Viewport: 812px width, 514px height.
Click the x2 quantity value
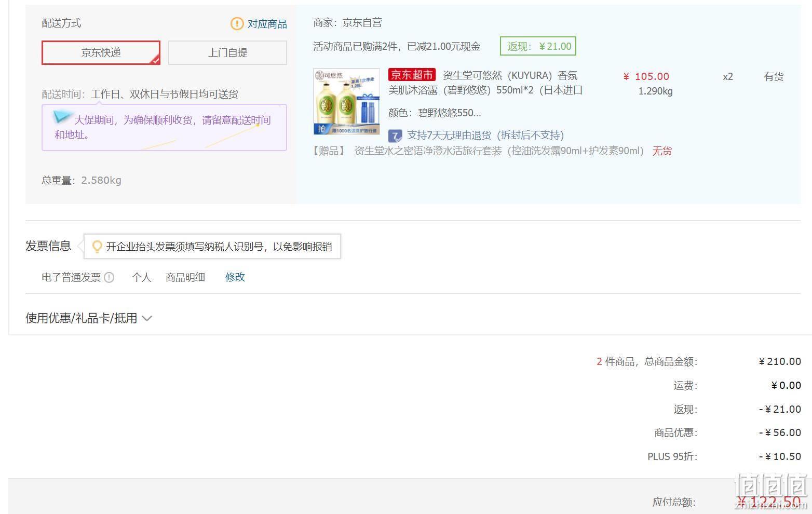coord(728,77)
